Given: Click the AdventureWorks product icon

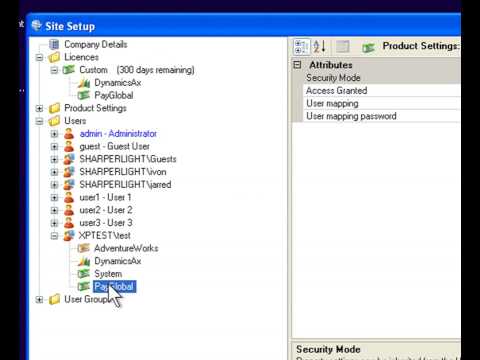Looking at the screenshot, I should point(84,248).
